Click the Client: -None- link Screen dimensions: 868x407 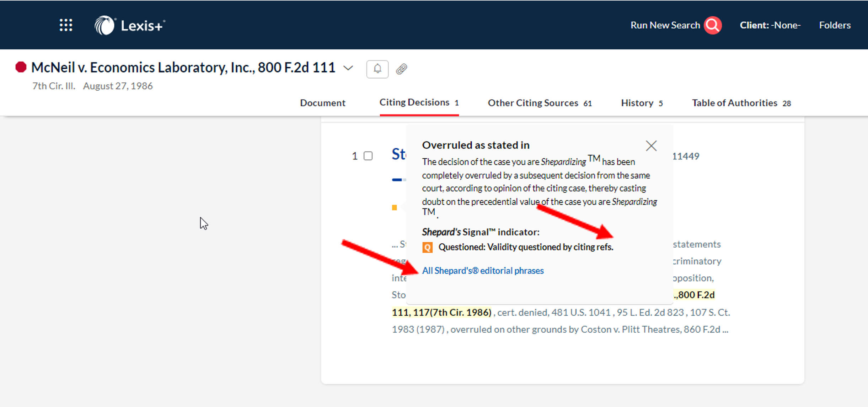click(x=770, y=25)
